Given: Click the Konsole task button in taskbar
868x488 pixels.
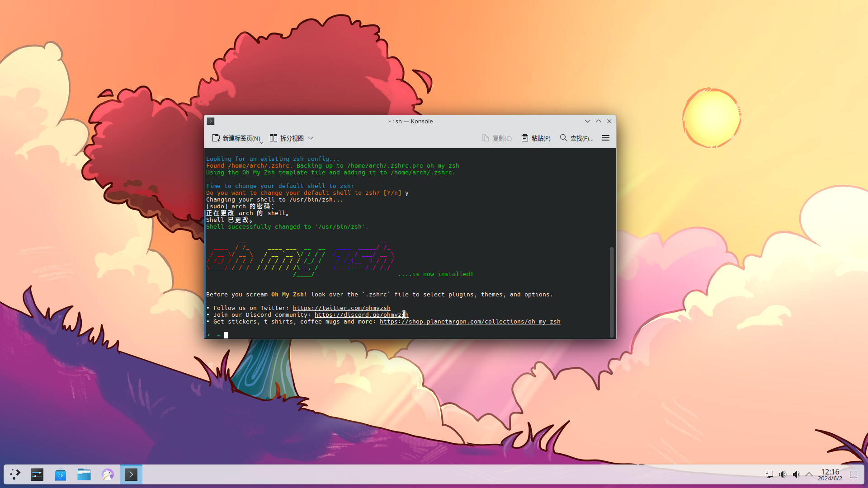Looking at the screenshot, I should [131, 474].
